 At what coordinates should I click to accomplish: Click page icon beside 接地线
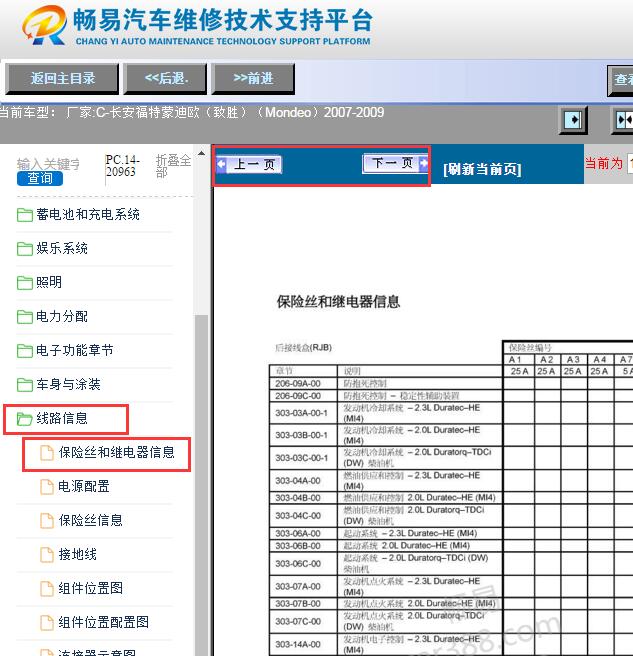(x=47, y=555)
